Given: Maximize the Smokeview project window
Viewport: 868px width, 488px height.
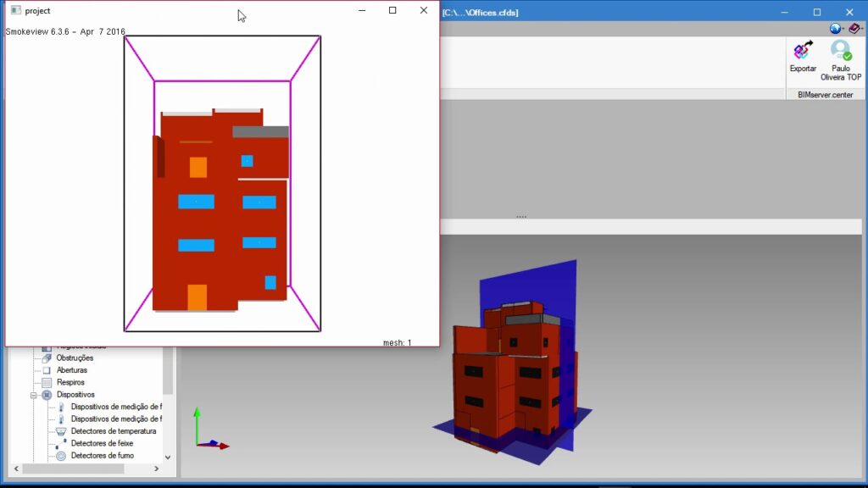Looking at the screenshot, I should coord(392,11).
